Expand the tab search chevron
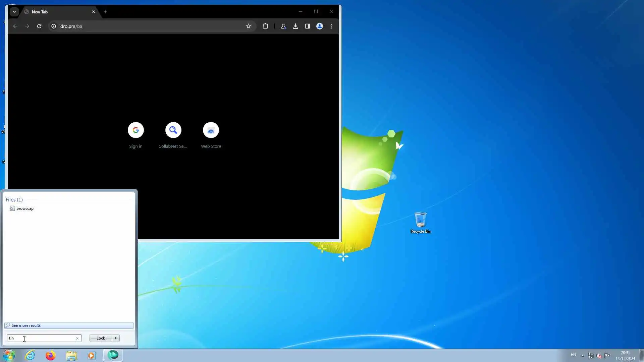Screen dimensions: 644x362 14,12
